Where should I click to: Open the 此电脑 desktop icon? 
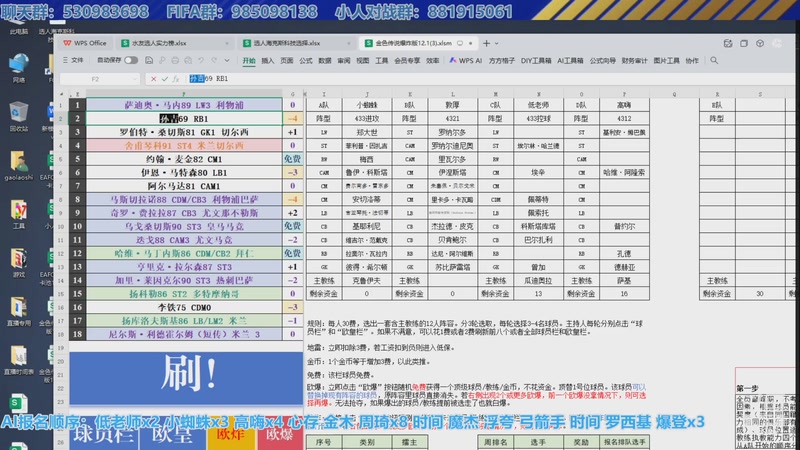pos(19,29)
